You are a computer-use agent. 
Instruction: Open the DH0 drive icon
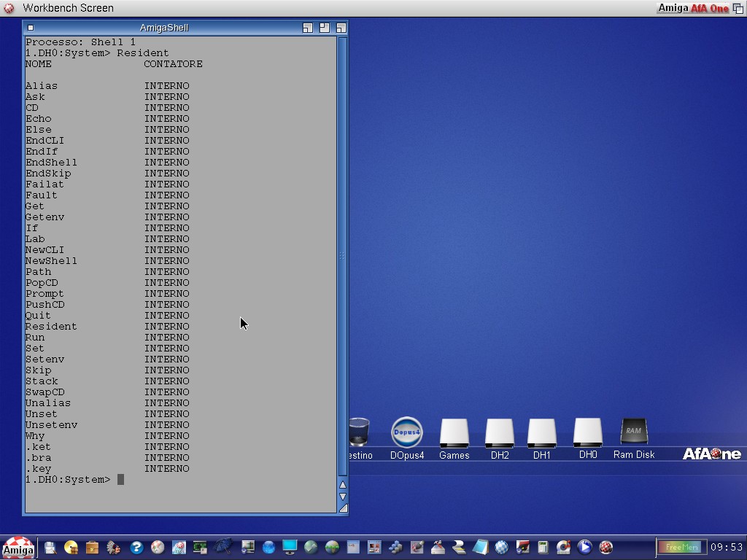(x=587, y=432)
